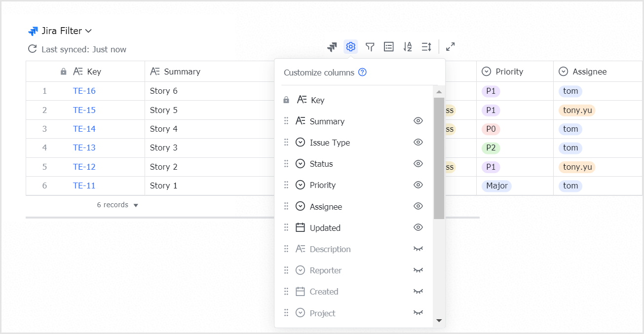Open the filter icon in the toolbar
The image size is (644, 334).
coord(370,46)
